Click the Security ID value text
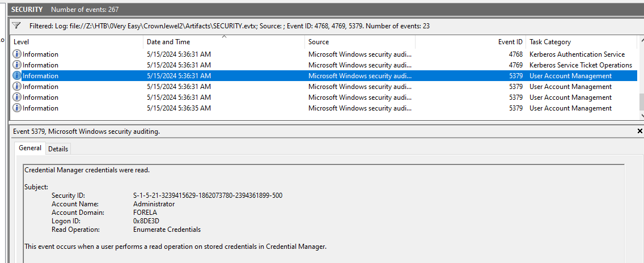Image resolution: width=644 pixels, height=263 pixels. pos(207,196)
